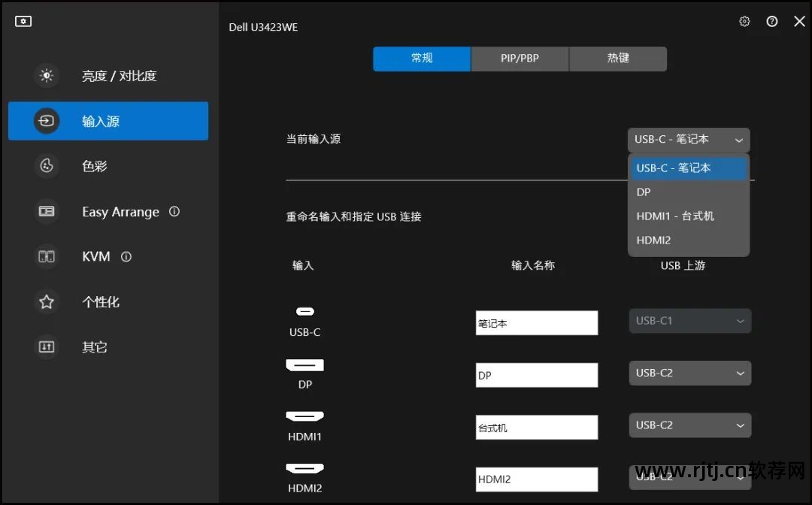Select the 色彩 color palette icon

point(47,166)
